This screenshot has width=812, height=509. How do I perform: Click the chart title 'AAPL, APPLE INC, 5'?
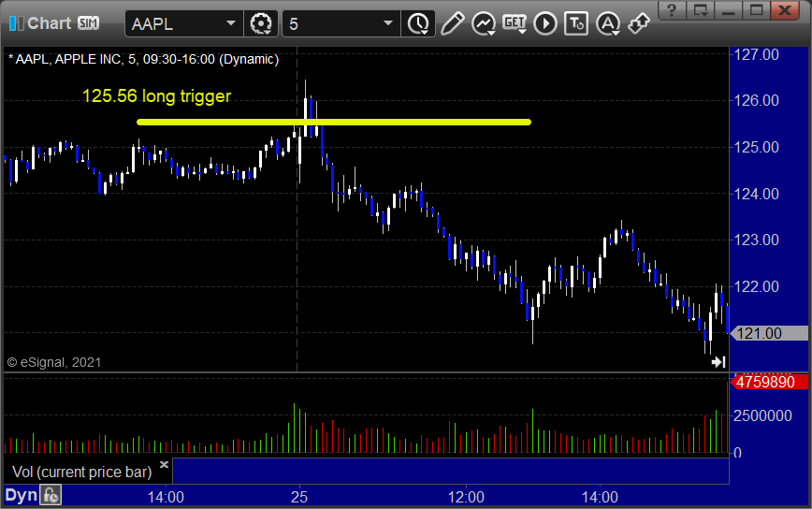coord(76,60)
